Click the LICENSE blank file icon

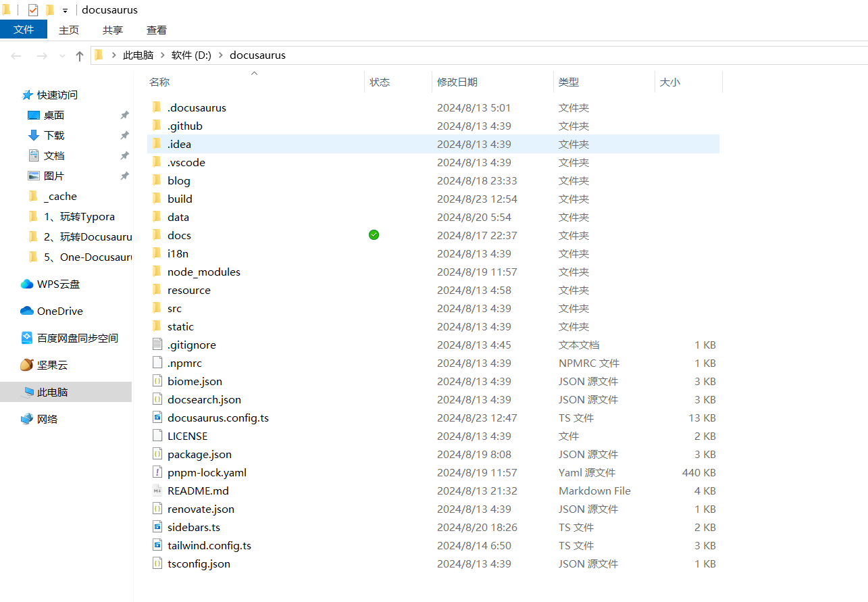point(157,436)
